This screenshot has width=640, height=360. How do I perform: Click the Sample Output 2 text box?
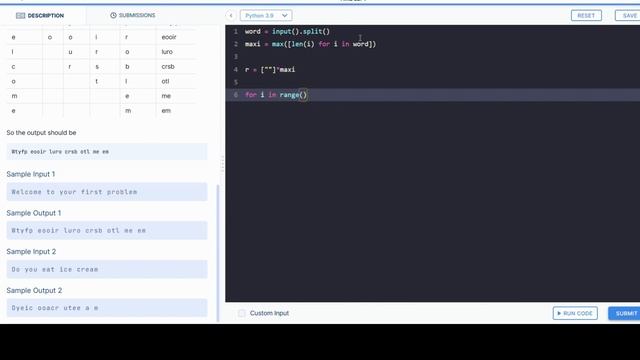[x=107, y=308]
